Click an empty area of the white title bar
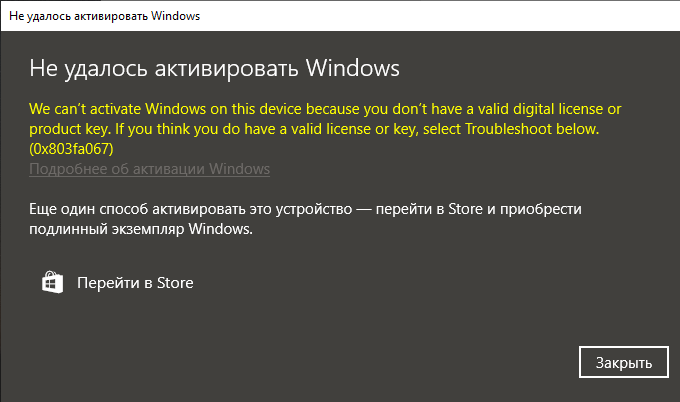680x402 pixels. click(x=434, y=16)
